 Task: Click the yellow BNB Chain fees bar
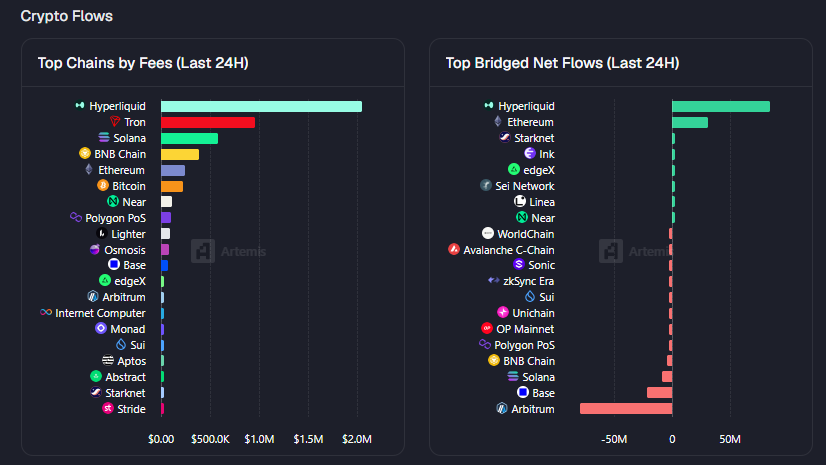[180, 154]
